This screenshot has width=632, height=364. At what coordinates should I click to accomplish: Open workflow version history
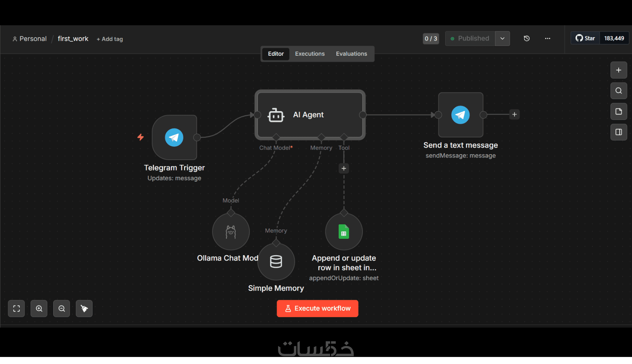point(527,38)
